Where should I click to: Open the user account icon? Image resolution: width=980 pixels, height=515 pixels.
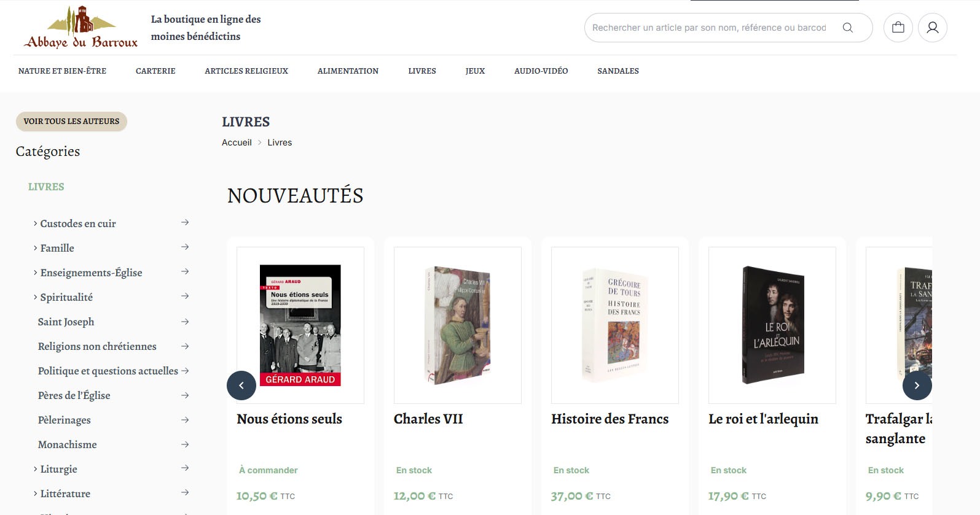933,28
